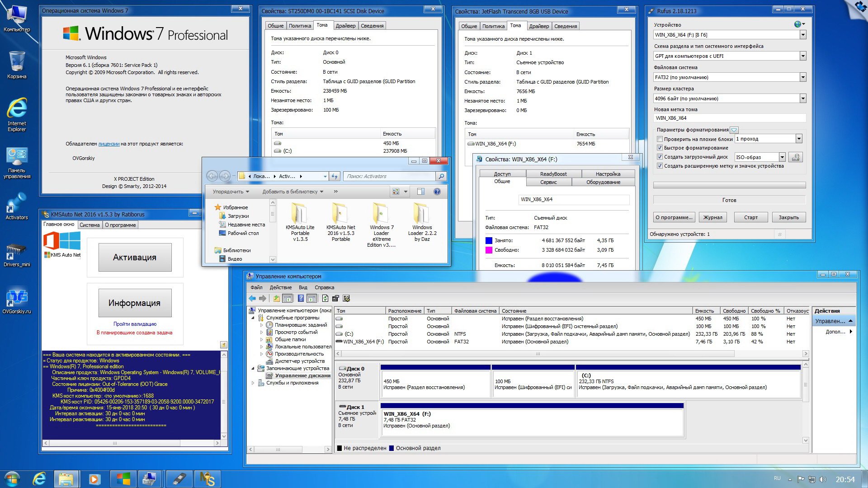Click the blue back arrow in Computer Management toolbar
868x488 pixels.
point(252,298)
